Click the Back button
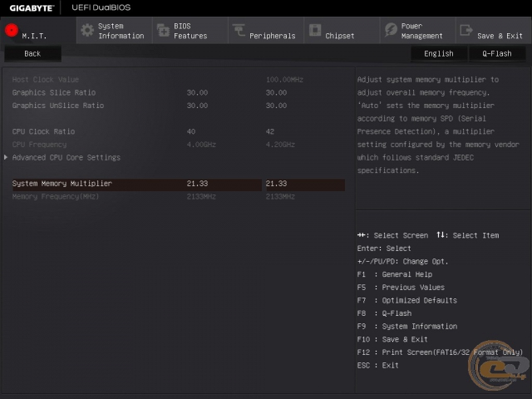This screenshot has width=532, height=399. pos(32,53)
